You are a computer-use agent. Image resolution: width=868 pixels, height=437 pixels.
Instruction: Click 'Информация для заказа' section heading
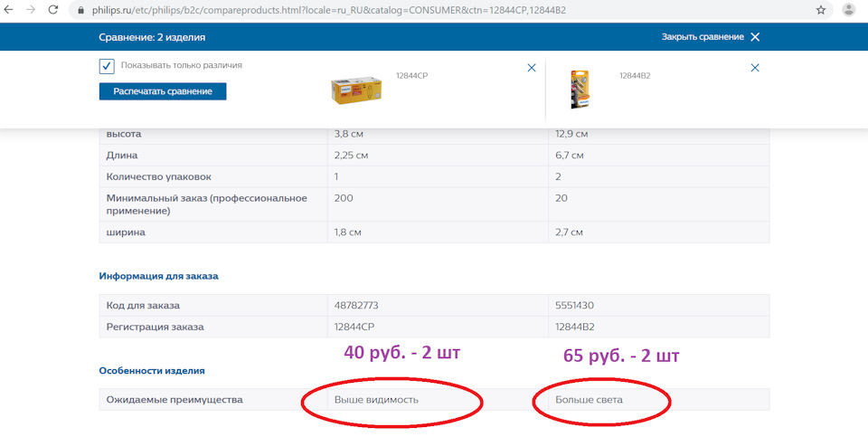coord(159,276)
